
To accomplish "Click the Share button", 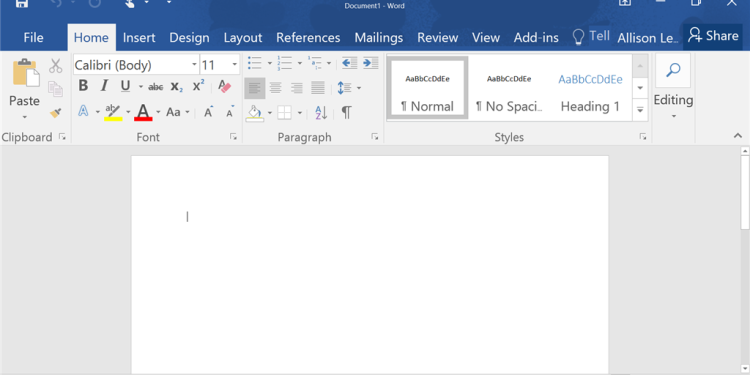I will tap(713, 36).
